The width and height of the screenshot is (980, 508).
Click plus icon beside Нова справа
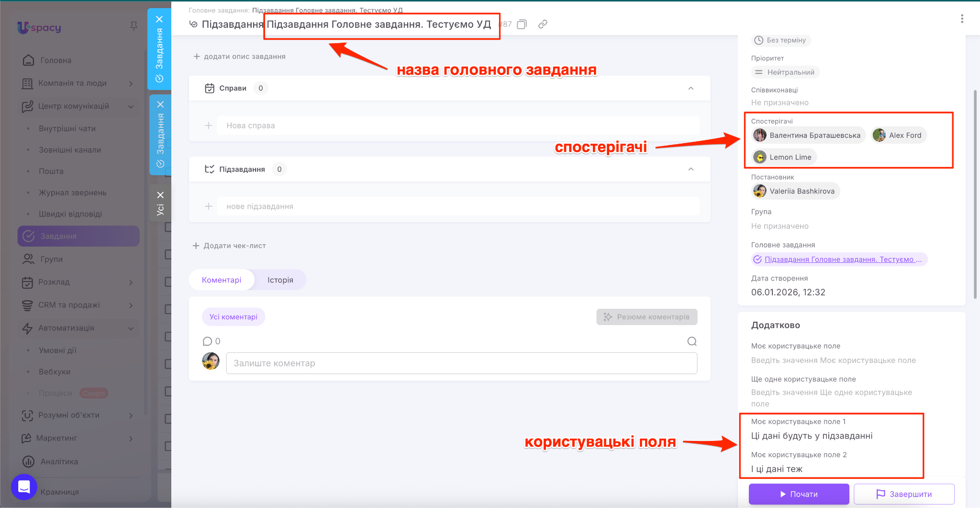coord(209,125)
